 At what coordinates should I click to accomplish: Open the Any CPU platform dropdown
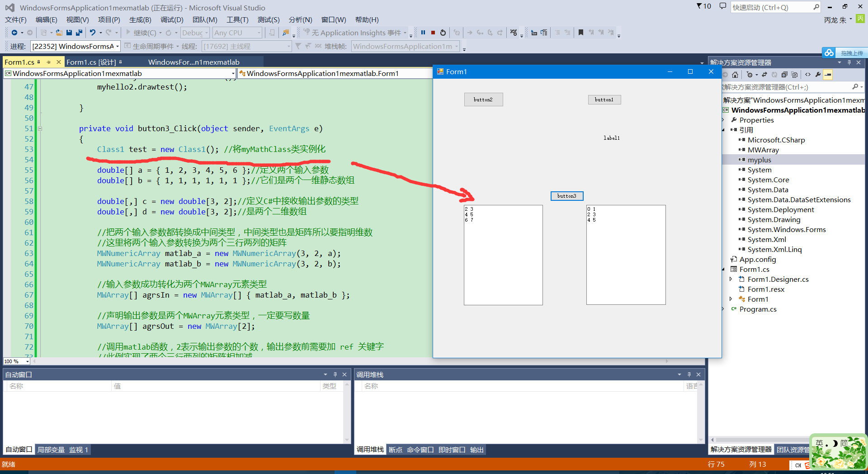(x=237, y=33)
